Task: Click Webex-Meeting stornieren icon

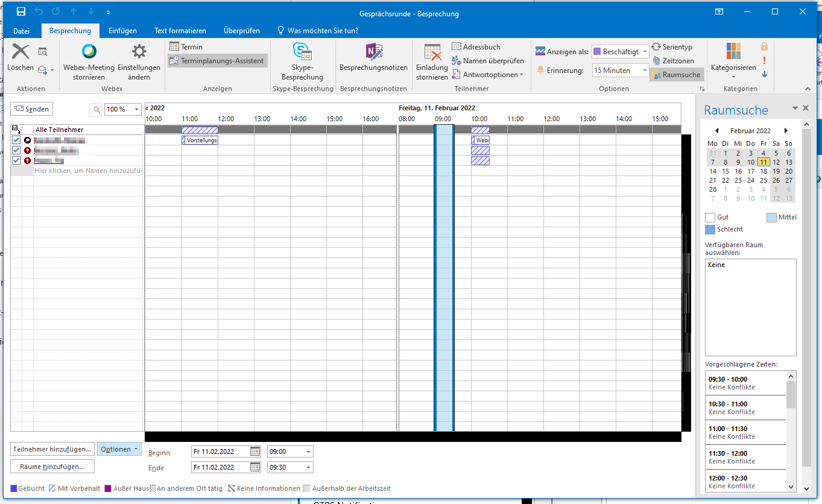Action: 89,52
